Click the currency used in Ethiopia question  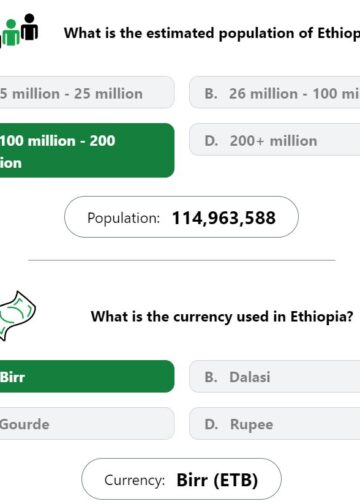[x=222, y=317]
